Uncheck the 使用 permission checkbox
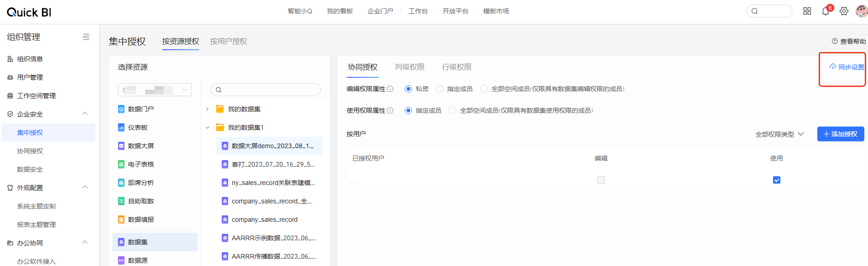The width and height of the screenshot is (868, 266). click(776, 180)
